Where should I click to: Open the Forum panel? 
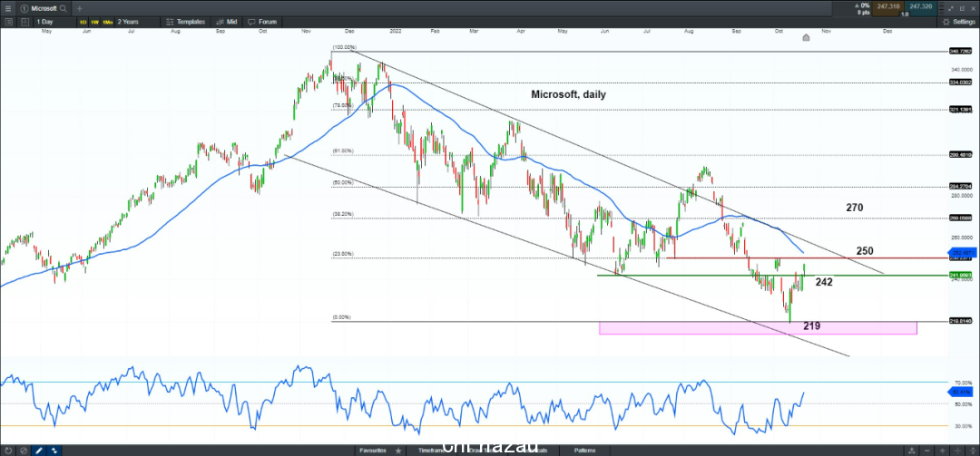[260, 22]
